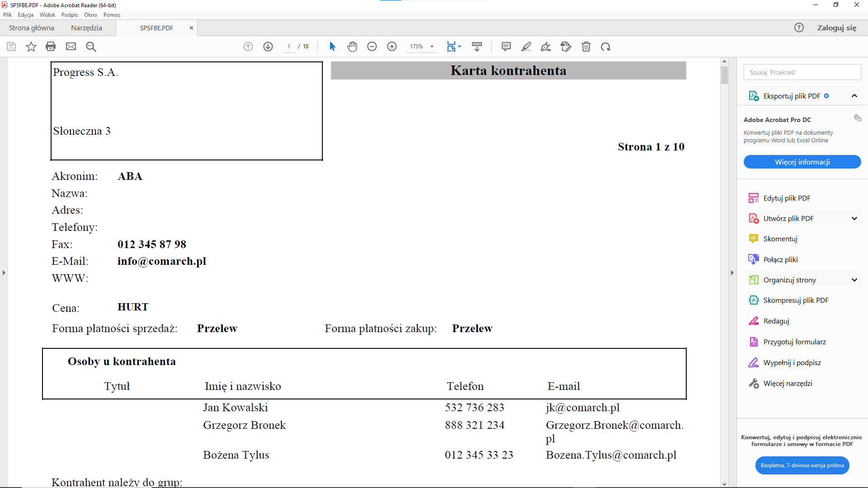Click the vertical scrollbar thumb
Screen dimensions: 868x488
pos(724,75)
